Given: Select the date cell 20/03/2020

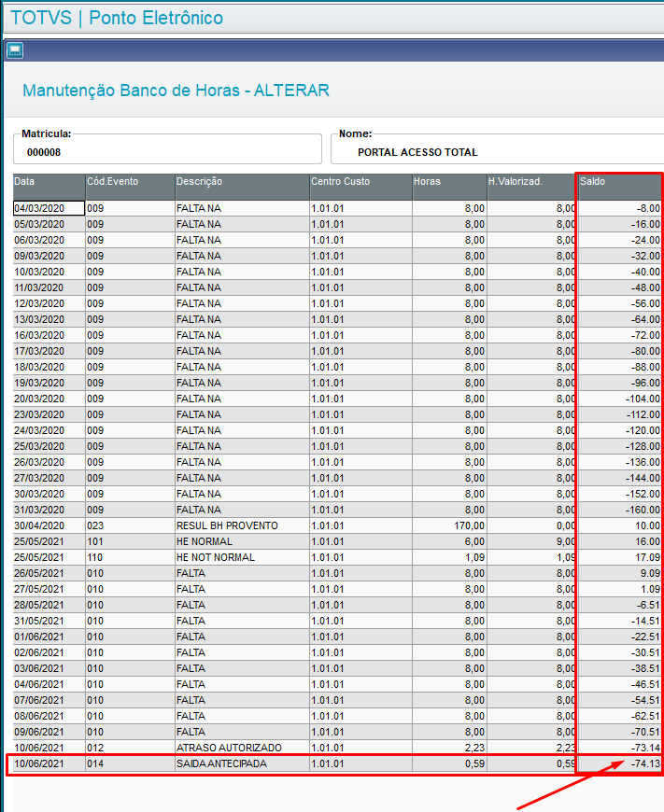Looking at the screenshot, I should click(x=49, y=399).
